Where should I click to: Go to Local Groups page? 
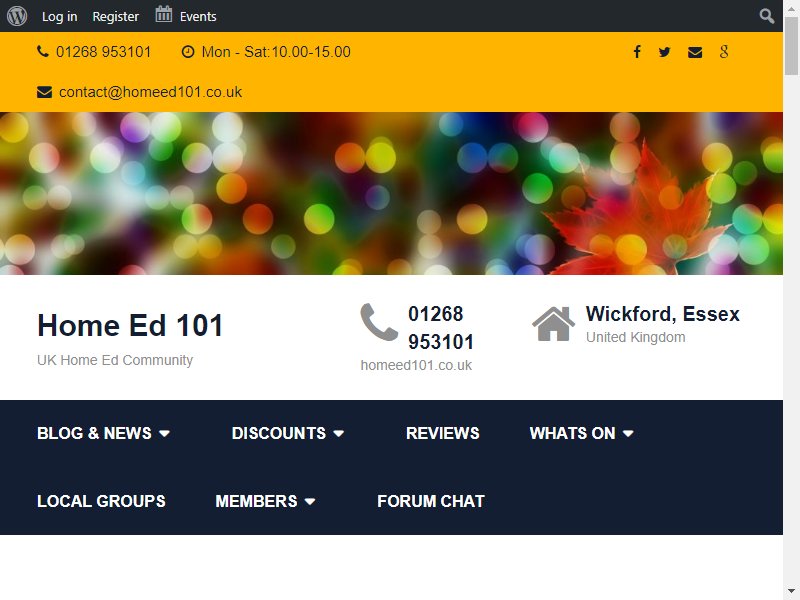pos(101,501)
